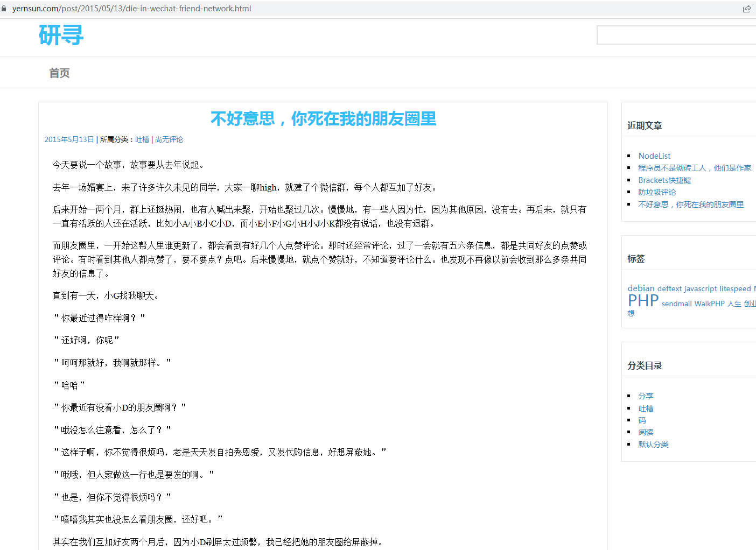Click the 吐槽 category in the article header
The width and height of the screenshot is (756, 550).
(x=142, y=139)
